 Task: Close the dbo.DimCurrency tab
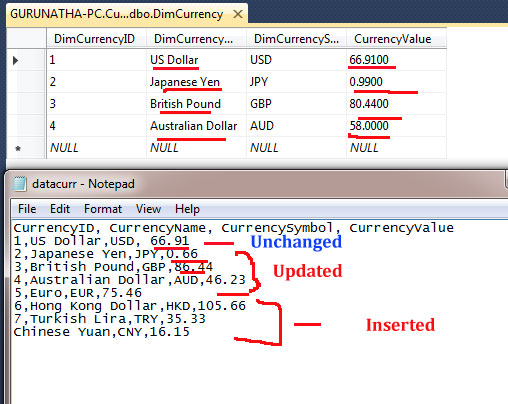click(238, 14)
